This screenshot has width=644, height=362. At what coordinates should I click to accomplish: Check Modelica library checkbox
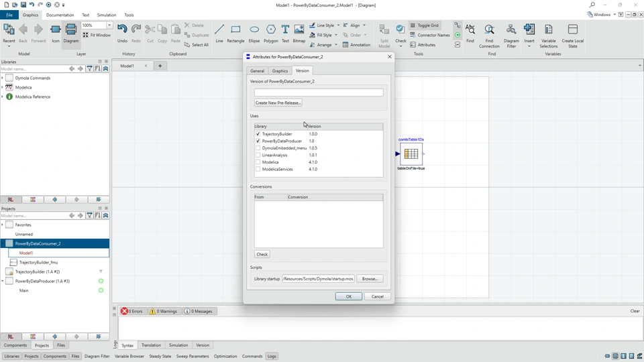pos(258,162)
